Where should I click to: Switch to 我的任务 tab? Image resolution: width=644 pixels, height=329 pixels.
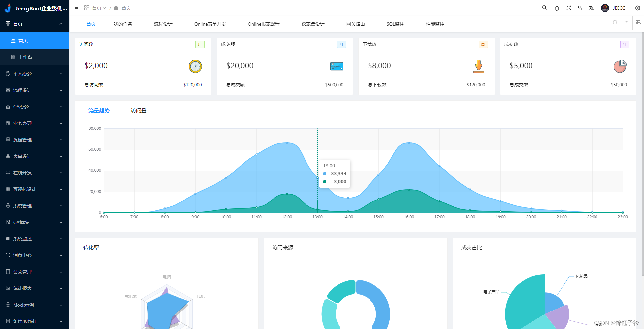point(123,24)
